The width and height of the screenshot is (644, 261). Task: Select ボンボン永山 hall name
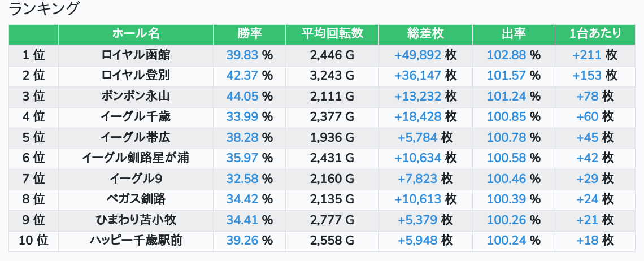[136, 96]
